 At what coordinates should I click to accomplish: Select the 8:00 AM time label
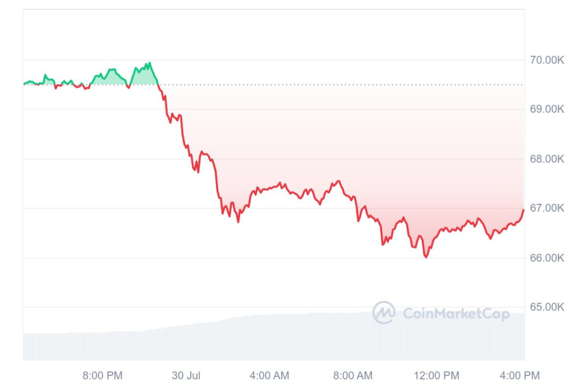(353, 375)
